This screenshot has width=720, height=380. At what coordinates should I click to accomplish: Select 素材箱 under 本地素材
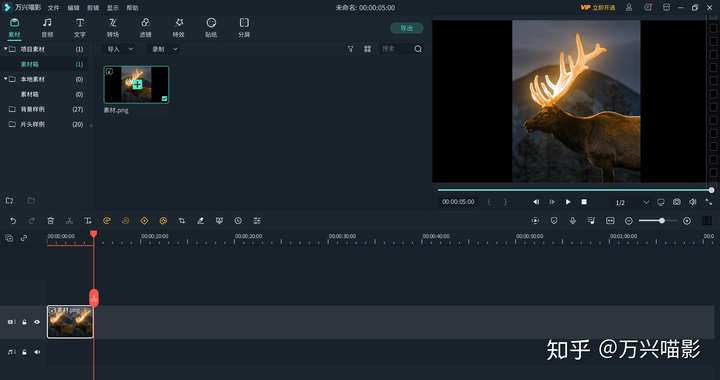coord(30,94)
